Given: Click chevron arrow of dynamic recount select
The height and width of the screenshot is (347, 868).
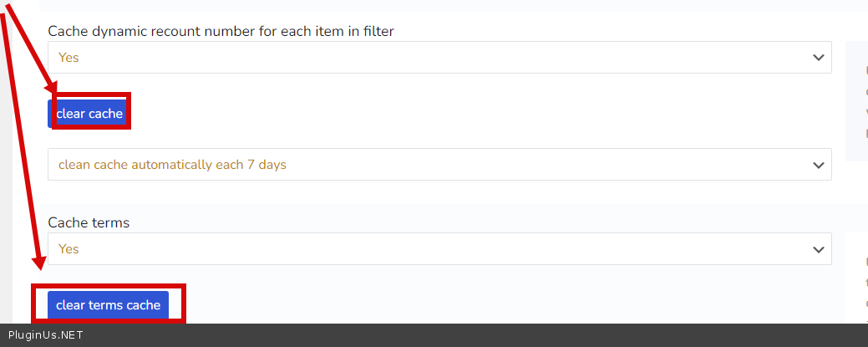Looking at the screenshot, I should click(x=818, y=58).
